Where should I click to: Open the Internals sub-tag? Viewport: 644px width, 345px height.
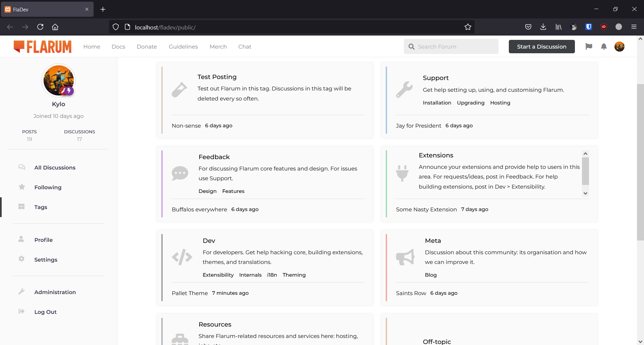[x=251, y=275]
